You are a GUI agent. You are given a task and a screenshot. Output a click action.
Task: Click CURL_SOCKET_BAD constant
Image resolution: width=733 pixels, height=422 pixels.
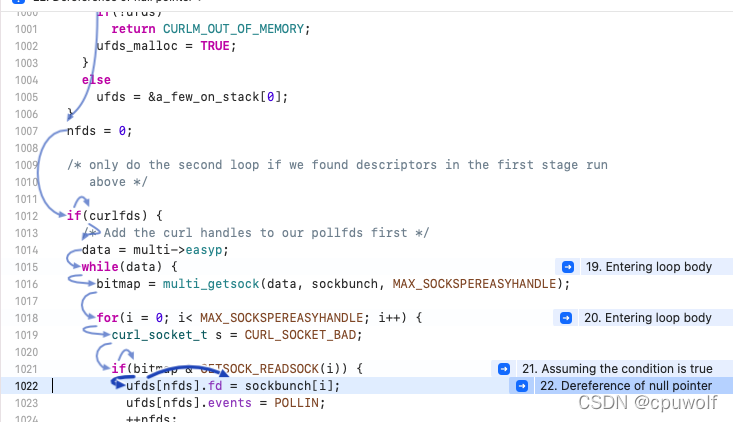(301, 335)
